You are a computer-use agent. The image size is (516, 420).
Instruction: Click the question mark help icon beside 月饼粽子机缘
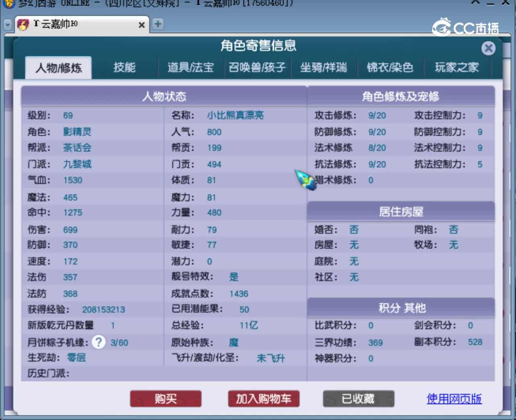(99, 342)
